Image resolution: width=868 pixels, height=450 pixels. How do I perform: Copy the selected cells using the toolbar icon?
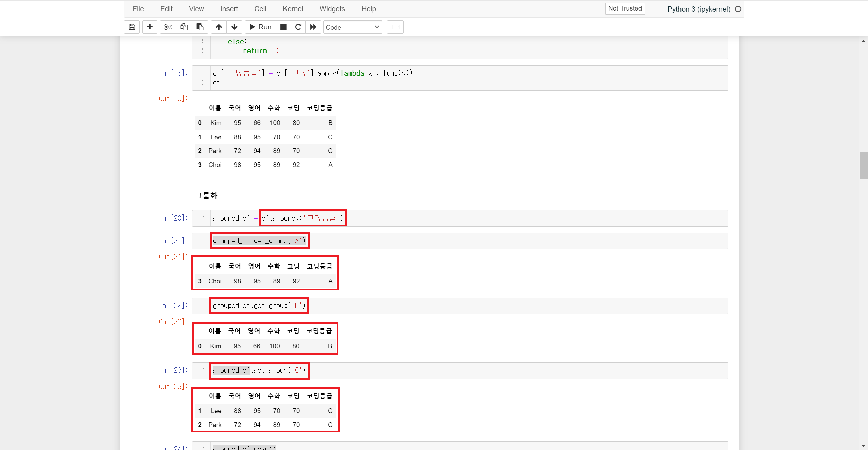click(x=184, y=27)
